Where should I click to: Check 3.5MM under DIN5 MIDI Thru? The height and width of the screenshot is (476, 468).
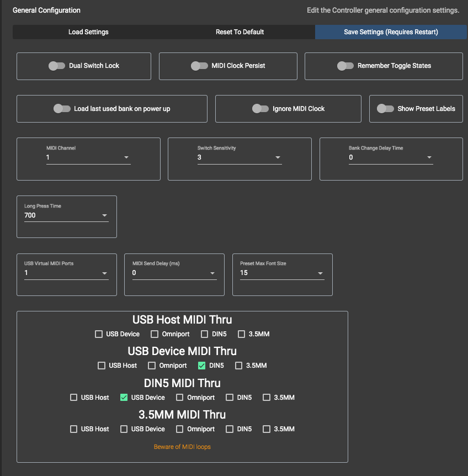click(x=267, y=398)
